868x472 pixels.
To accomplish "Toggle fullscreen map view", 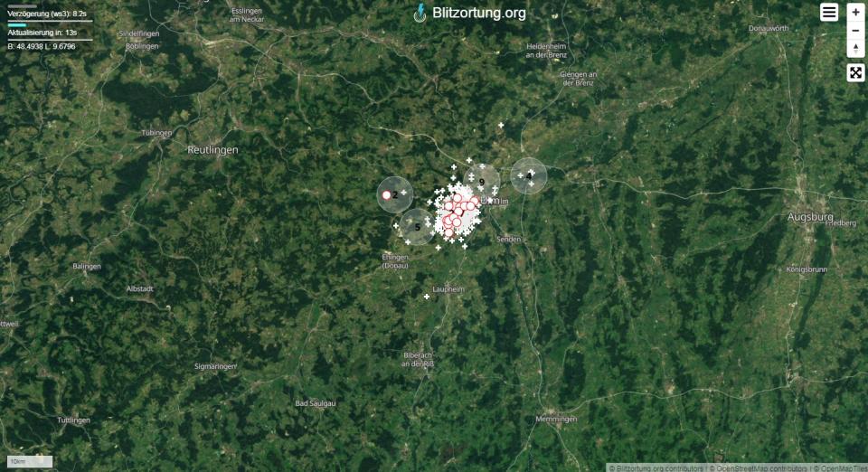I will 855,72.
